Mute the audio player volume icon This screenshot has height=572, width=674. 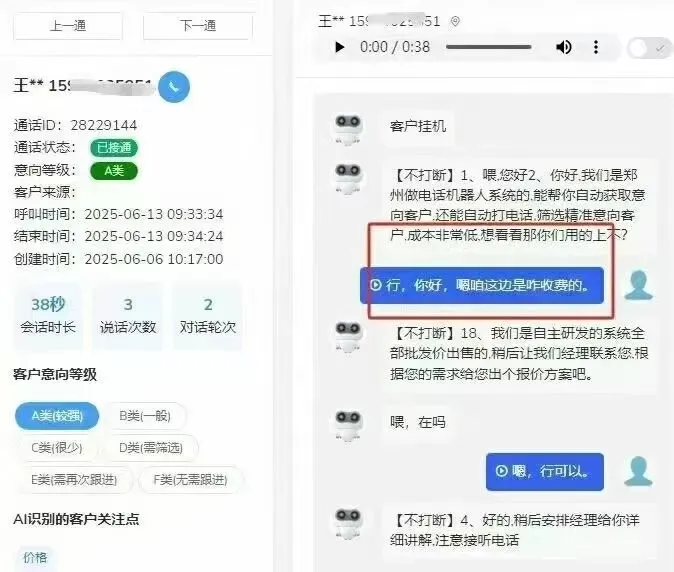[564, 47]
